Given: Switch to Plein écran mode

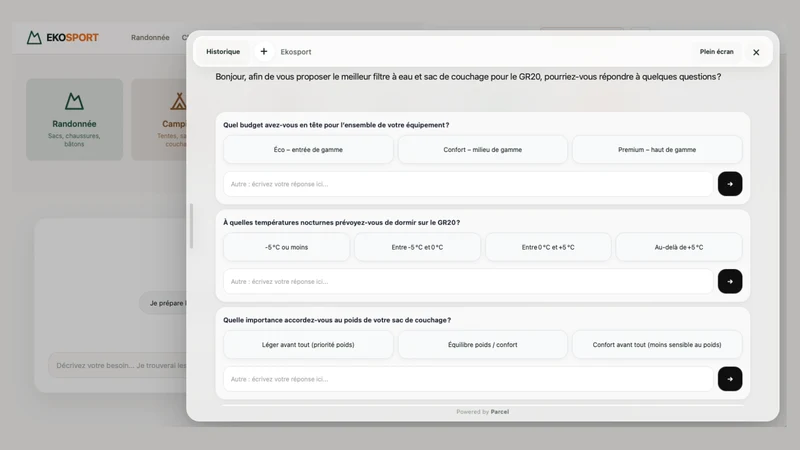Looking at the screenshot, I should [x=716, y=52].
